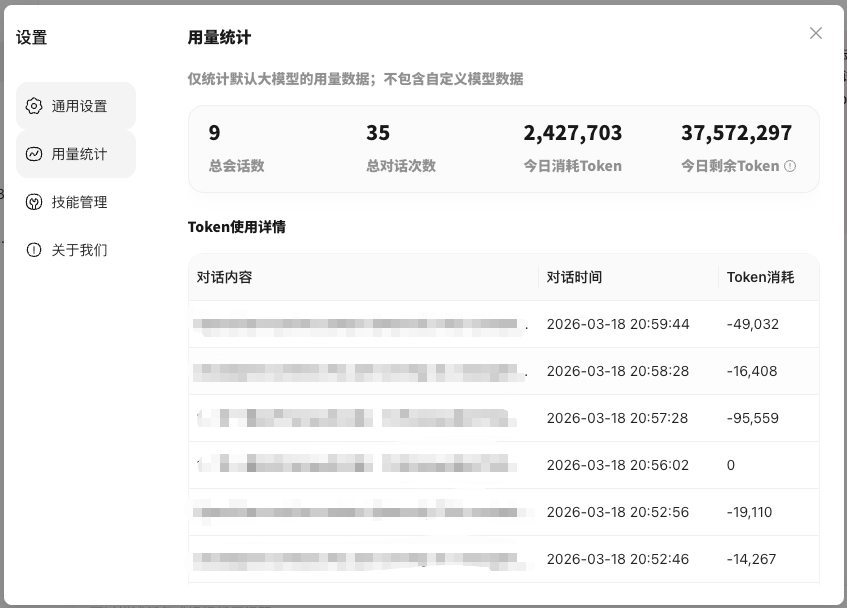Image resolution: width=847 pixels, height=608 pixels.
Task: Click the 37,572,297 remaining token number
Action: [736, 133]
